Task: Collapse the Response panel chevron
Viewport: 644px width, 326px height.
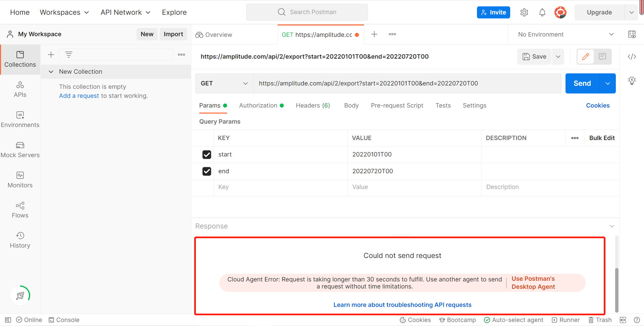Action: coord(612,226)
